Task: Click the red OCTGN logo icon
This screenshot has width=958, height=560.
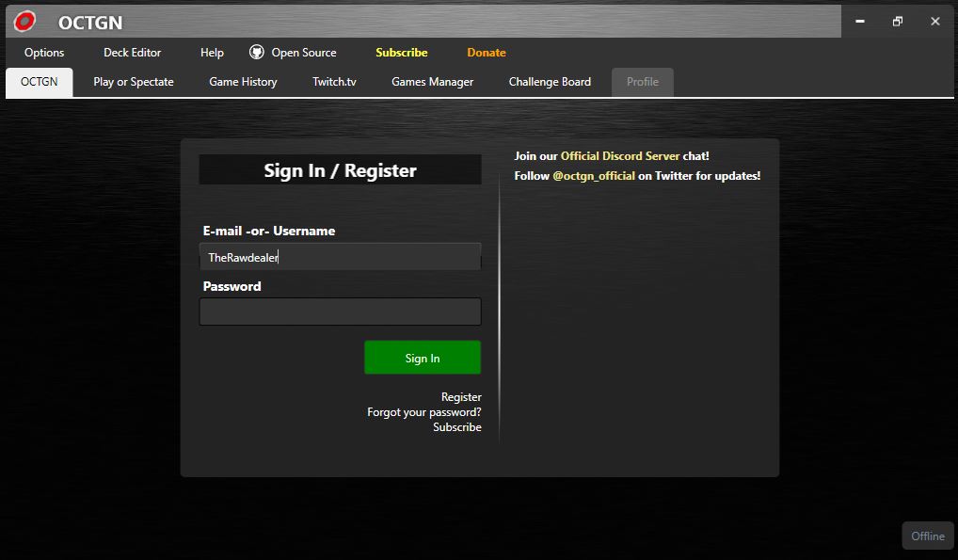Action: 25,22
